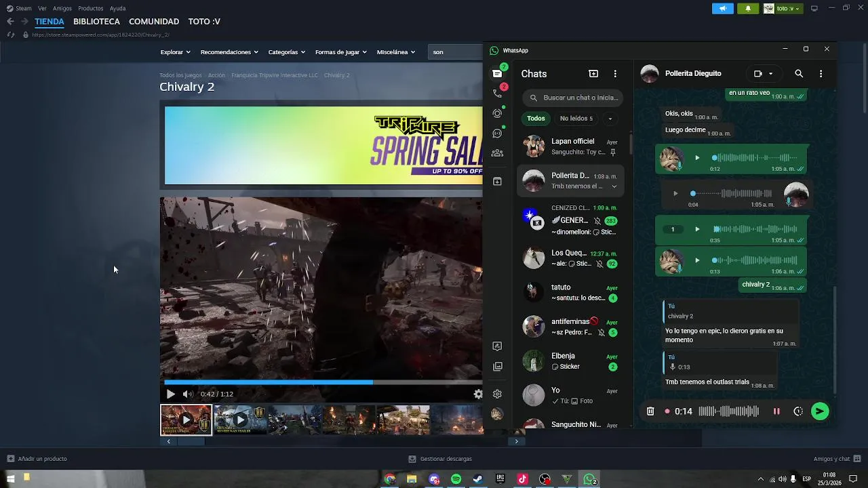Seek within the 0:12 voice message waveform
Viewport: 868px width, 488px height.
[x=753, y=158]
